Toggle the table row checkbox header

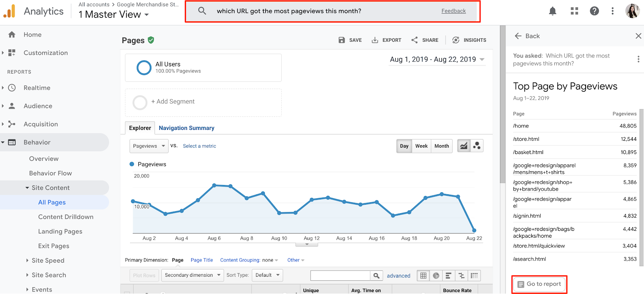tap(127, 292)
